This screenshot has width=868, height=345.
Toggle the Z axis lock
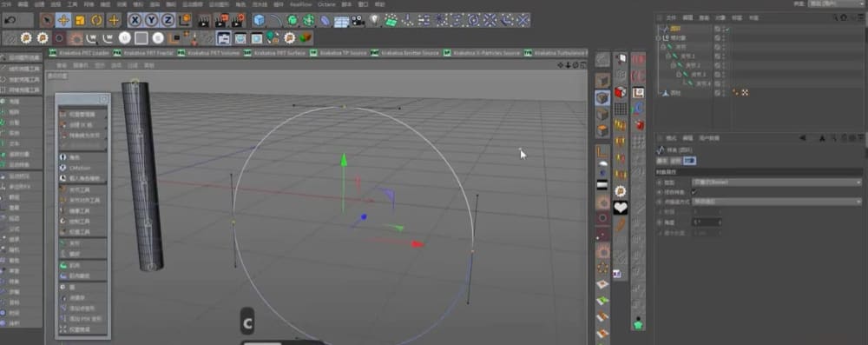(x=168, y=21)
